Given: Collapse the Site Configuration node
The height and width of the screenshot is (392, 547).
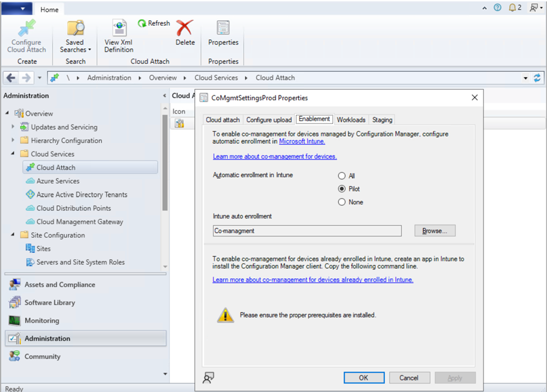Looking at the screenshot, I should [13, 235].
